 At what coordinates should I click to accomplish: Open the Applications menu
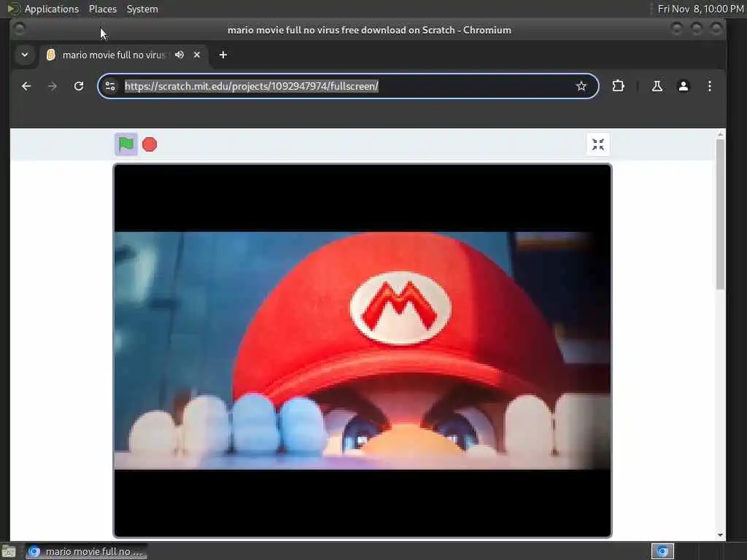pos(52,9)
